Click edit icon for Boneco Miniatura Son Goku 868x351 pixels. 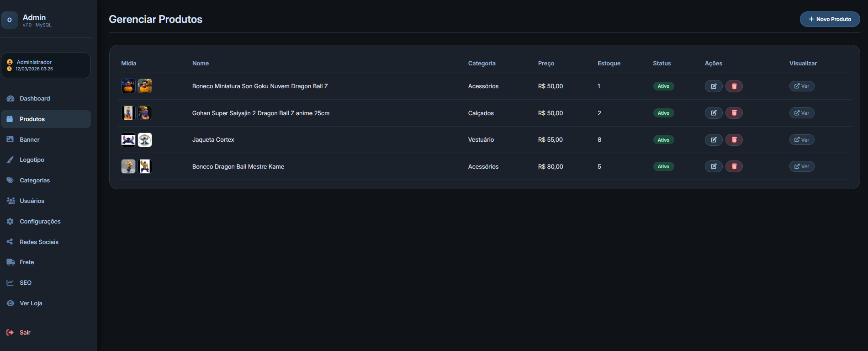point(713,86)
